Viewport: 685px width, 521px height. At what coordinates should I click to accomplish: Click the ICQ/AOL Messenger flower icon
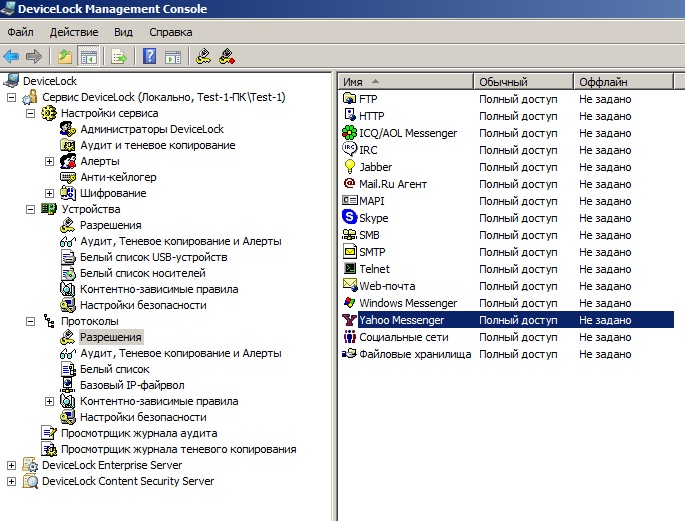pyautogui.click(x=349, y=132)
